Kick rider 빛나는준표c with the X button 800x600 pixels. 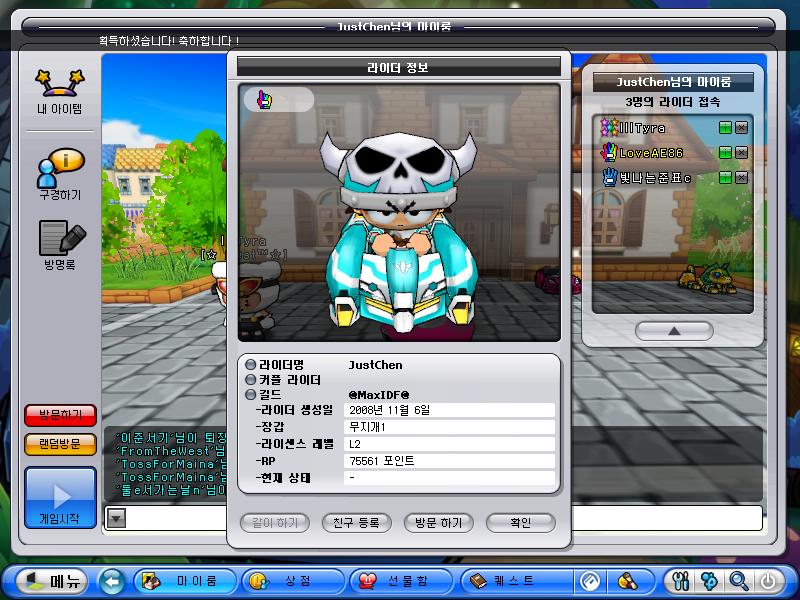coord(742,178)
